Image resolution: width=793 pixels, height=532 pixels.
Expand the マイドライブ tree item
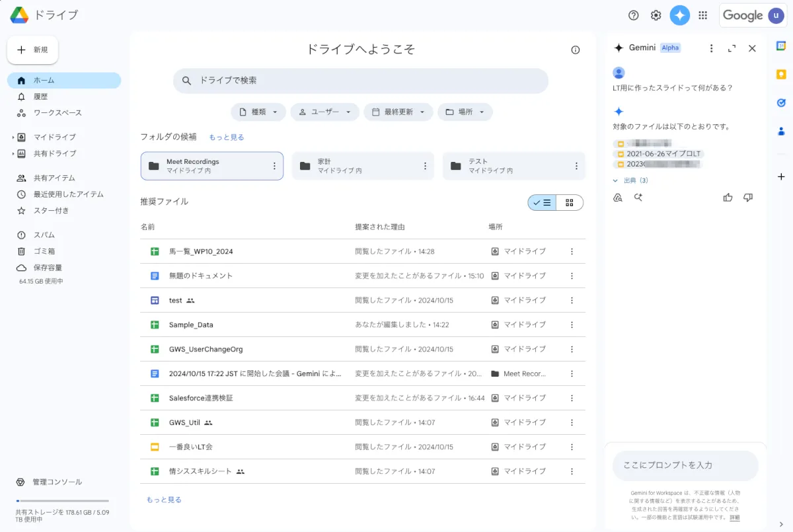13,137
